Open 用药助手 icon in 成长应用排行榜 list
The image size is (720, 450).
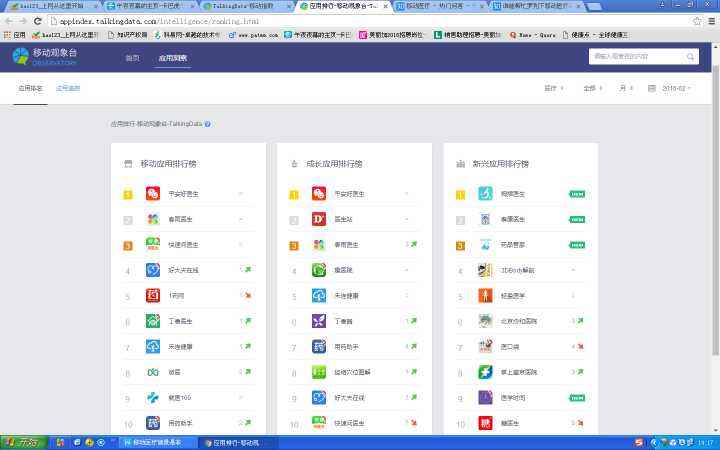tap(319, 346)
